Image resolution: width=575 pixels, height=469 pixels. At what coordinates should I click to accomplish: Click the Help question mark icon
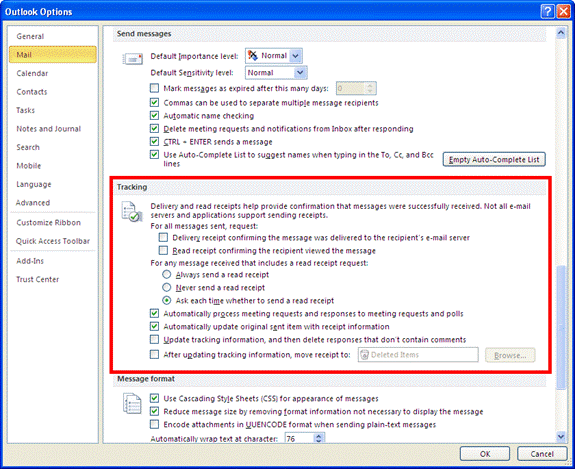click(x=547, y=12)
